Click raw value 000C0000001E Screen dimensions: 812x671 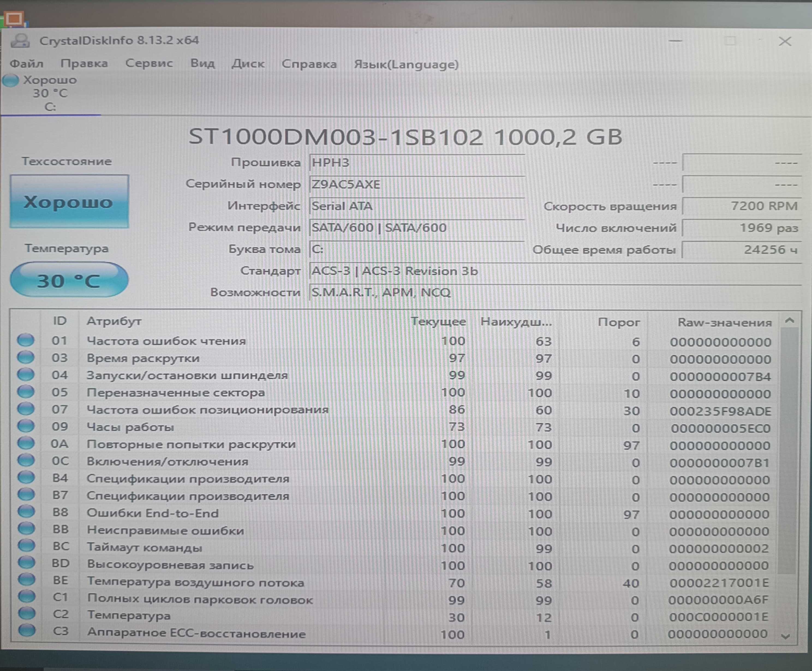click(x=719, y=617)
